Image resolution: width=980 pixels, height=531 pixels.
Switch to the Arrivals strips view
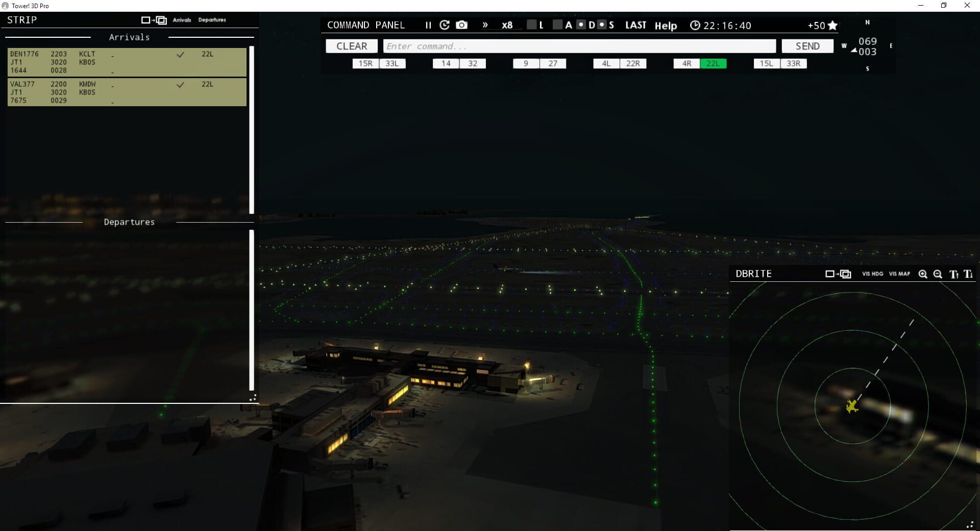[x=182, y=20]
